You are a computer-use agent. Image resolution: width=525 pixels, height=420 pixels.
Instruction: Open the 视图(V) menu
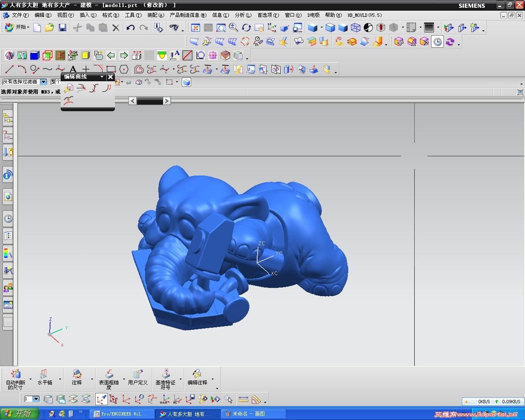pyautogui.click(x=66, y=15)
